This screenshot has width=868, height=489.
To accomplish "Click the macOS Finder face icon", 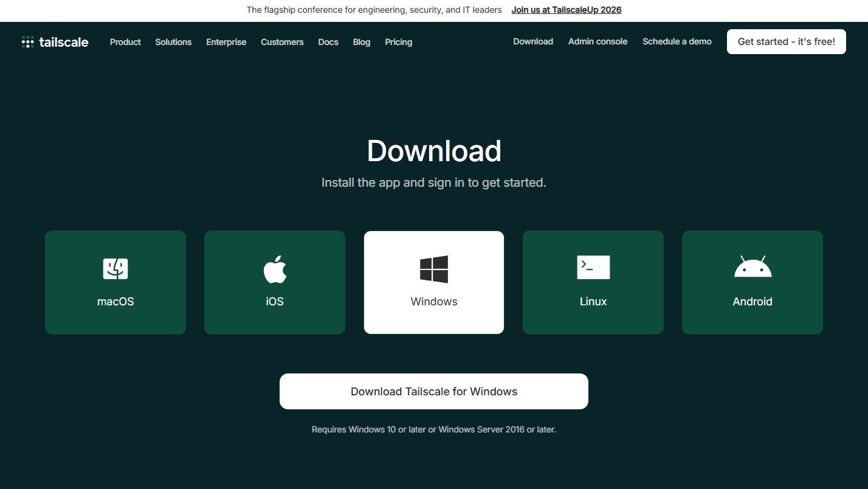I will pos(115,268).
